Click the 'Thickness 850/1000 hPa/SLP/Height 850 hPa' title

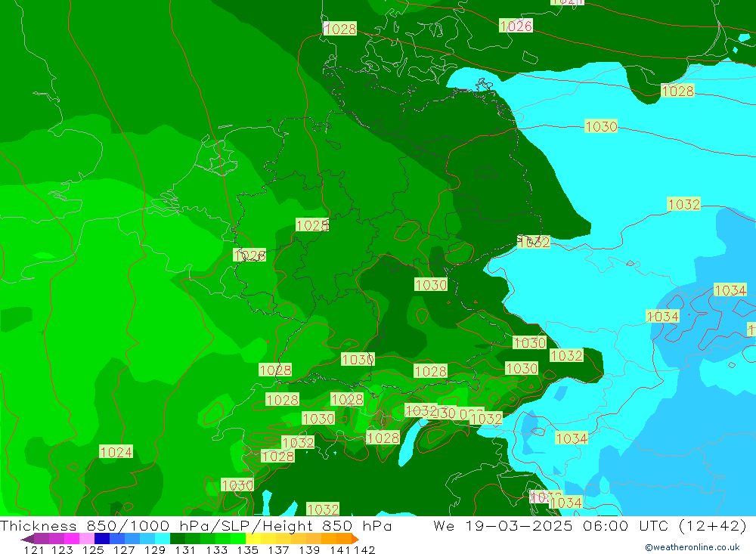tap(196, 525)
